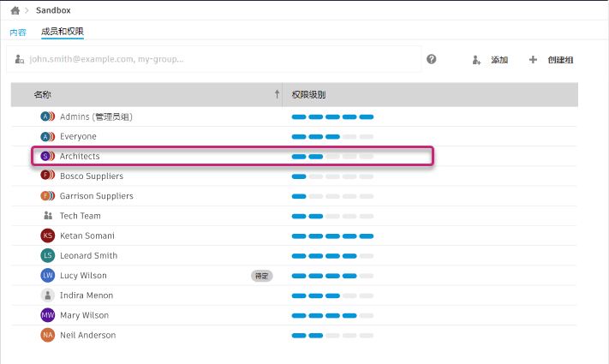Click permission bar for Neil Anderson
609x364 pixels.
click(332, 336)
